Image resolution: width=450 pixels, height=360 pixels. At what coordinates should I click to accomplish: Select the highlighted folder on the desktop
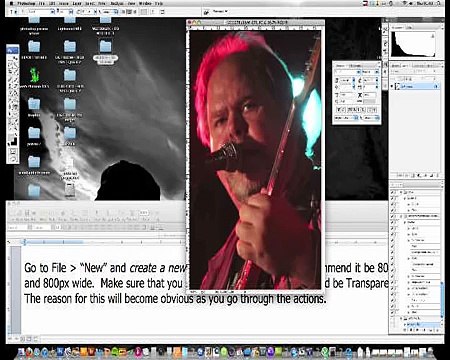(x=105, y=52)
